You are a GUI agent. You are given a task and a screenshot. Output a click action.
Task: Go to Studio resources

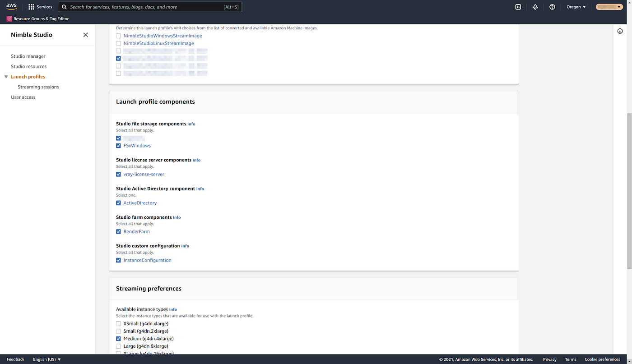[x=28, y=66]
